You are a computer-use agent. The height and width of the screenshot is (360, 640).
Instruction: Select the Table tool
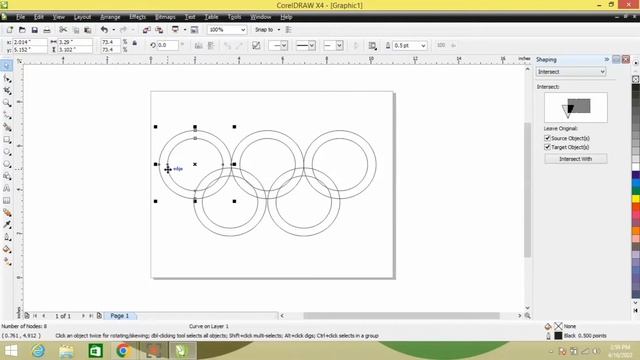coord(7,200)
